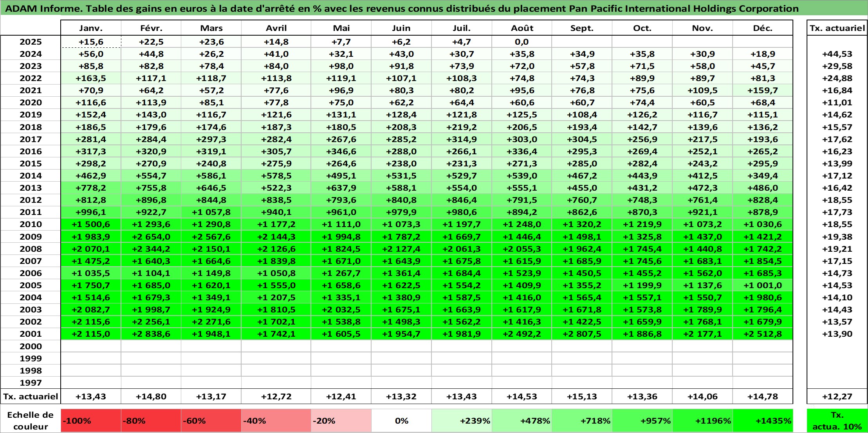Click the Août column header
The width and height of the screenshot is (868, 433).
tap(522, 28)
